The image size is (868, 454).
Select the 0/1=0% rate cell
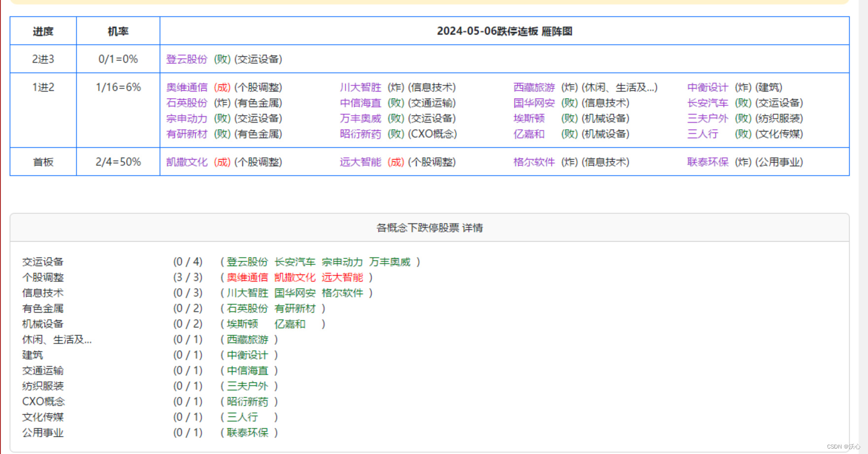pyautogui.click(x=118, y=59)
